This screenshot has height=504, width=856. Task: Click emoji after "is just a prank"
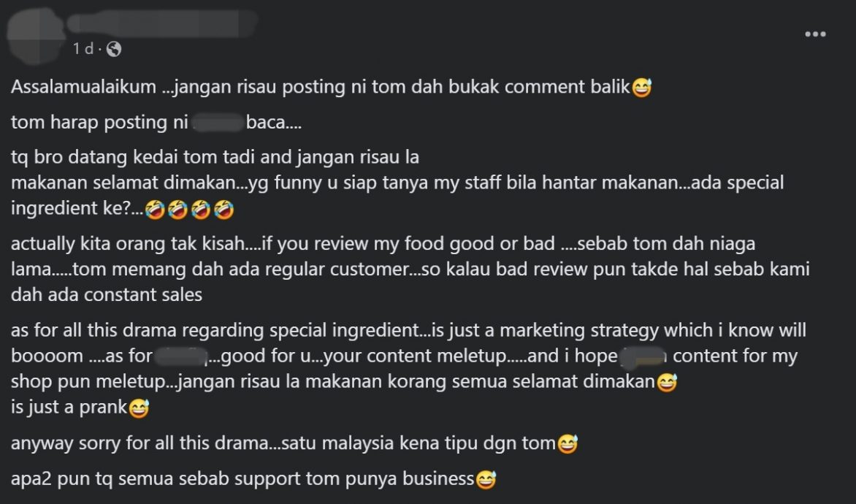pyautogui.click(x=138, y=408)
